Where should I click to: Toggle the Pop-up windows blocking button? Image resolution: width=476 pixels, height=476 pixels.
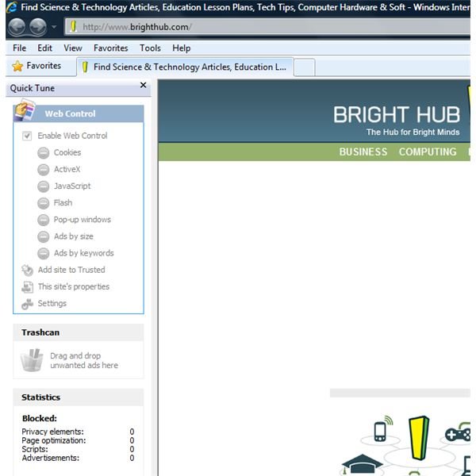44,220
